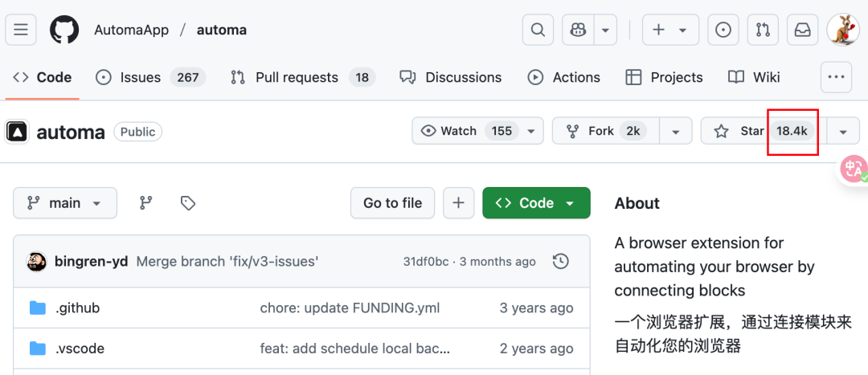Viewport: 868px width, 375px height.
Task: Click the automa breadcrumb repository link
Action: [x=222, y=30]
